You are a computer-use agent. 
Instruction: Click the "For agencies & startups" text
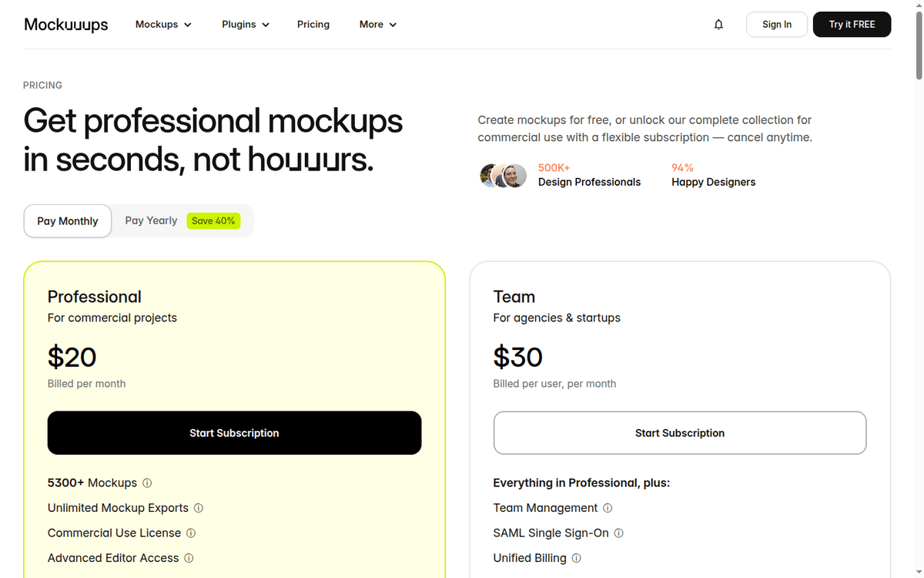pos(557,318)
